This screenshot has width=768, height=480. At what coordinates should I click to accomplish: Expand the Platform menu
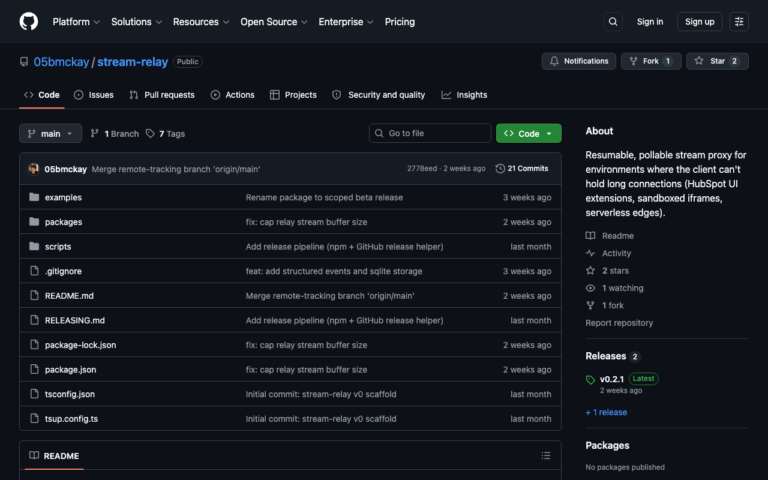[76, 22]
